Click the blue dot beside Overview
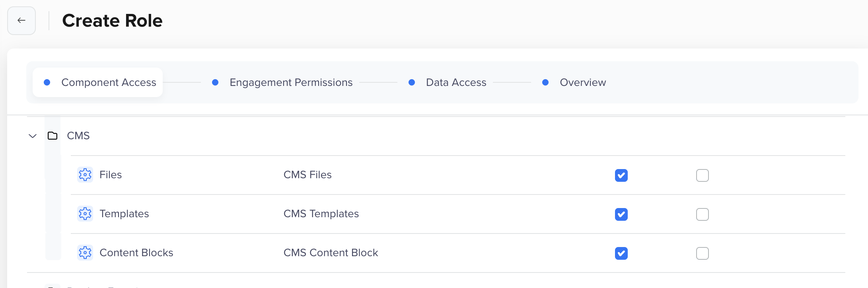868x288 pixels. click(x=545, y=82)
